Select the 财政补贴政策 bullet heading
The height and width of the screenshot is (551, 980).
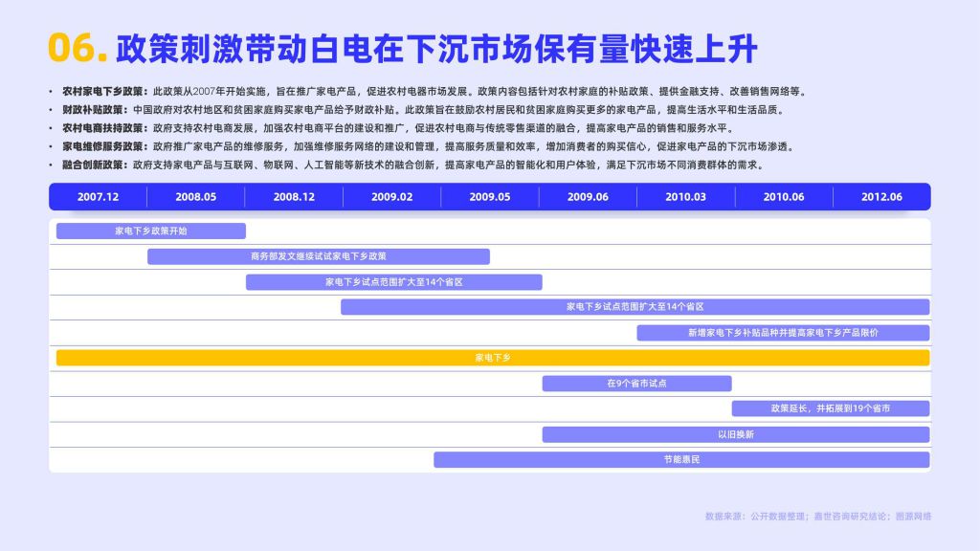pos(97,110)
